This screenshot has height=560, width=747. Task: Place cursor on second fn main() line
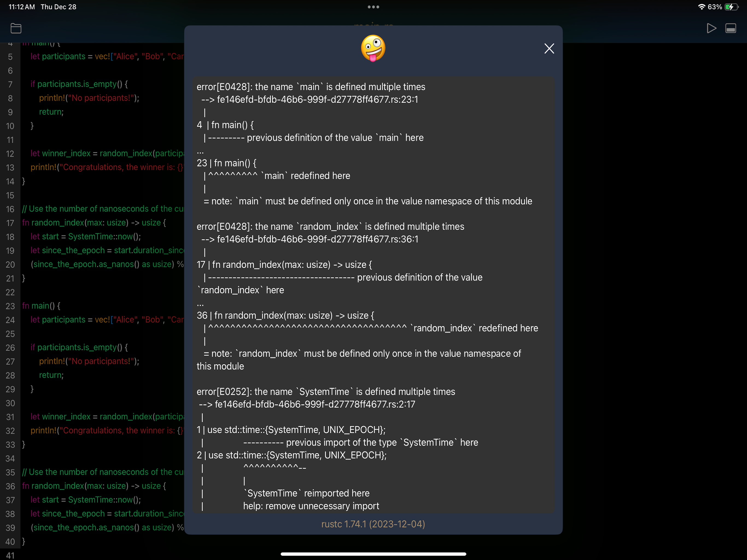pyautogui.click(x=41, y=306)
